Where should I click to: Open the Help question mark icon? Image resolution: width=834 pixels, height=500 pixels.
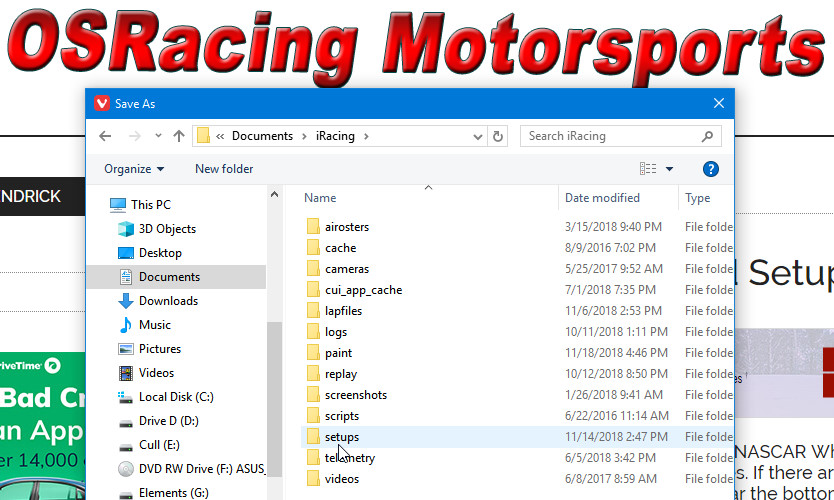click(x=711, y=169)
